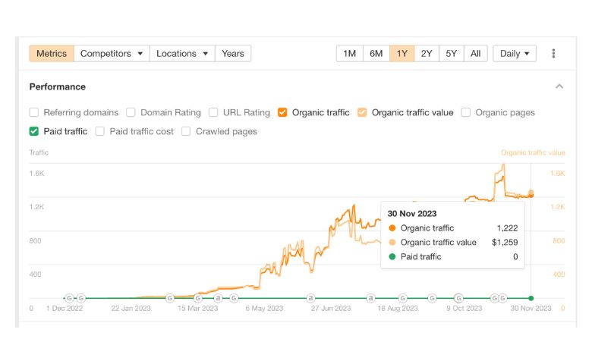The height and width of the screenshot is (364, 592).
Task: Click the orange data point at the chart's right end
Action: (x=531, y=194)
